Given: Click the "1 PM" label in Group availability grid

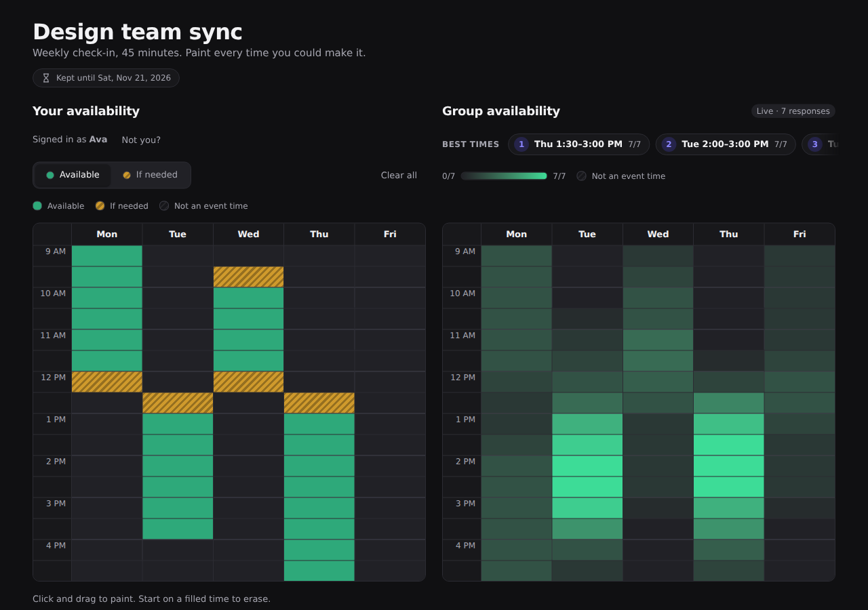Looking at the screenshot, I should (465, 420).
